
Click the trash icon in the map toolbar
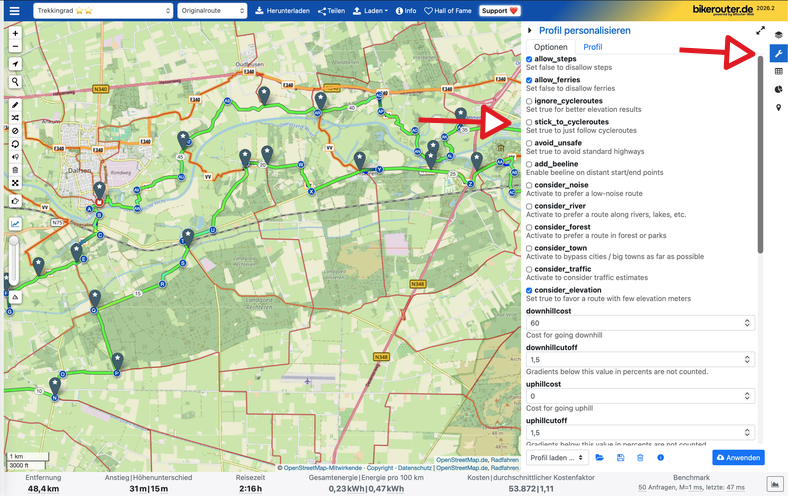click(16, 170)
